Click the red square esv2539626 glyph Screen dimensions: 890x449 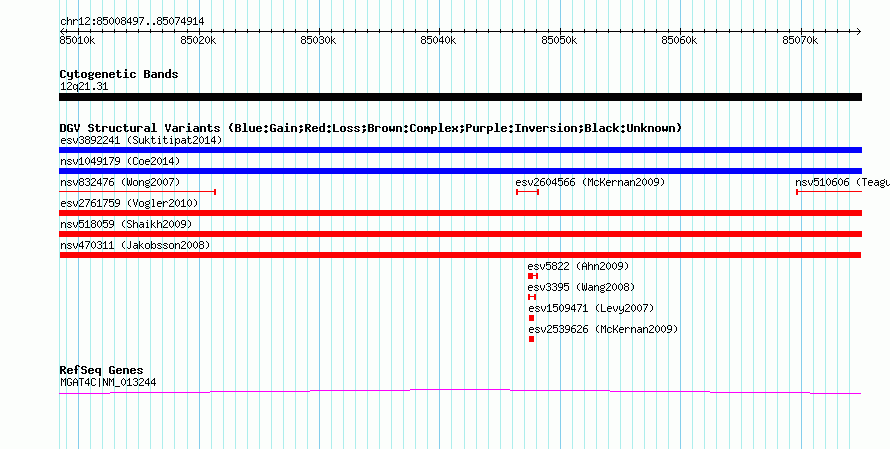(x=531, y=339)
